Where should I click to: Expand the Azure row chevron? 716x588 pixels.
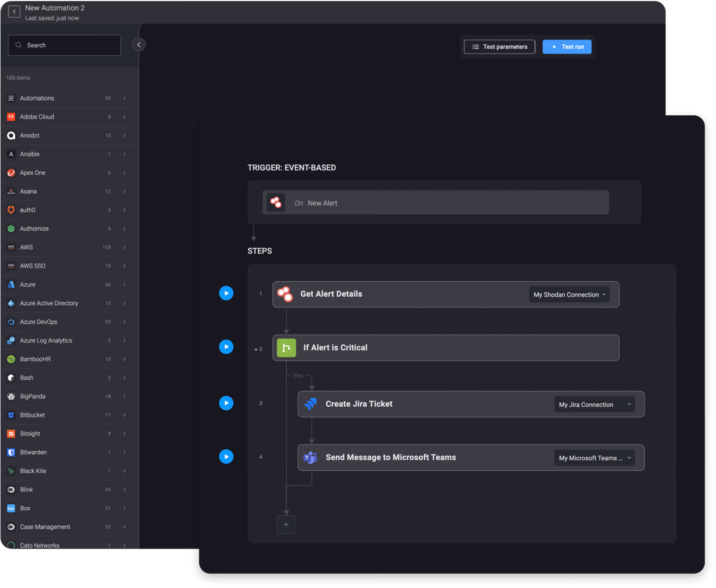point(125,285)
